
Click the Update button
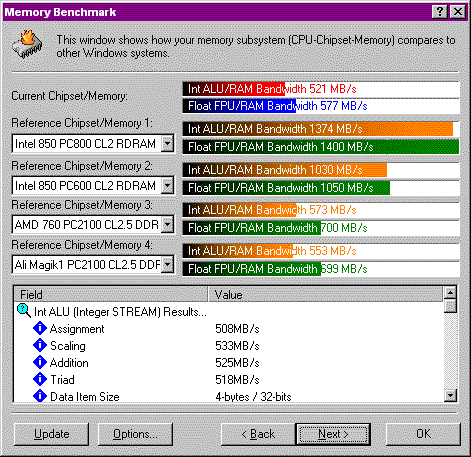(52, 434)
